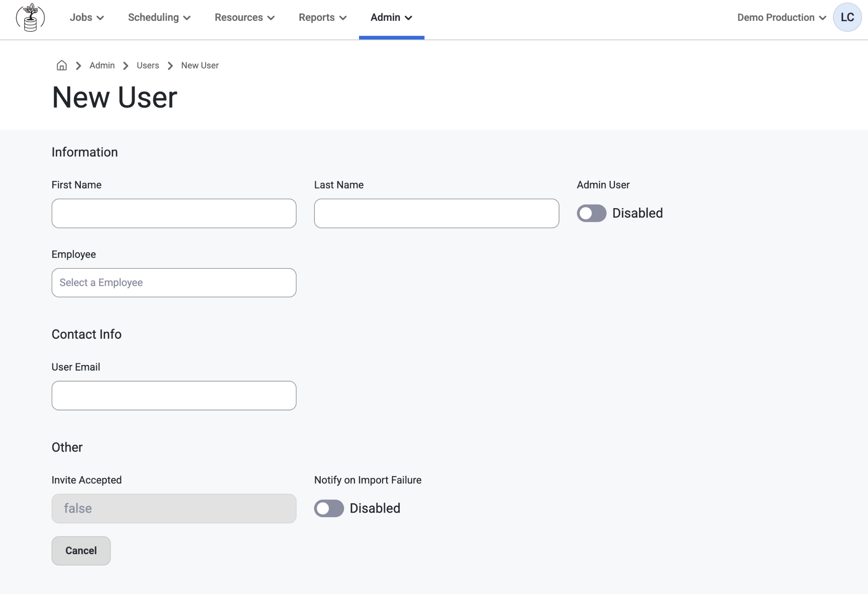
Task: Open the Jobs dropdown menu
Action: click(x=87, y=17)
